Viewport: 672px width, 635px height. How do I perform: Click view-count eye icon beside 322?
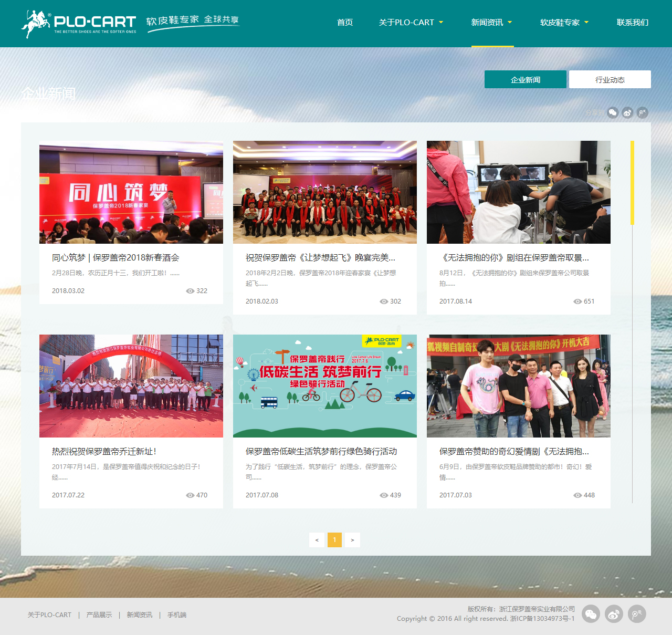(190, 291)
